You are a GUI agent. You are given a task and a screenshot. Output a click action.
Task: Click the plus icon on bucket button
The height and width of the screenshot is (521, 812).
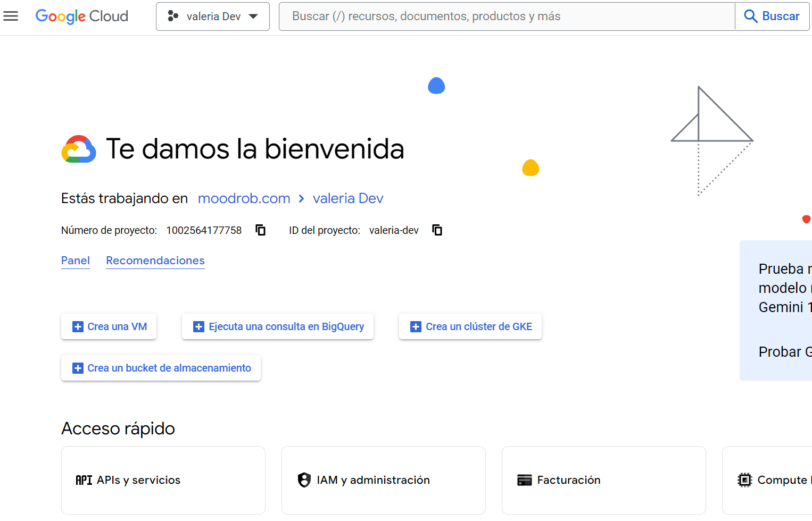coord(78,368)
